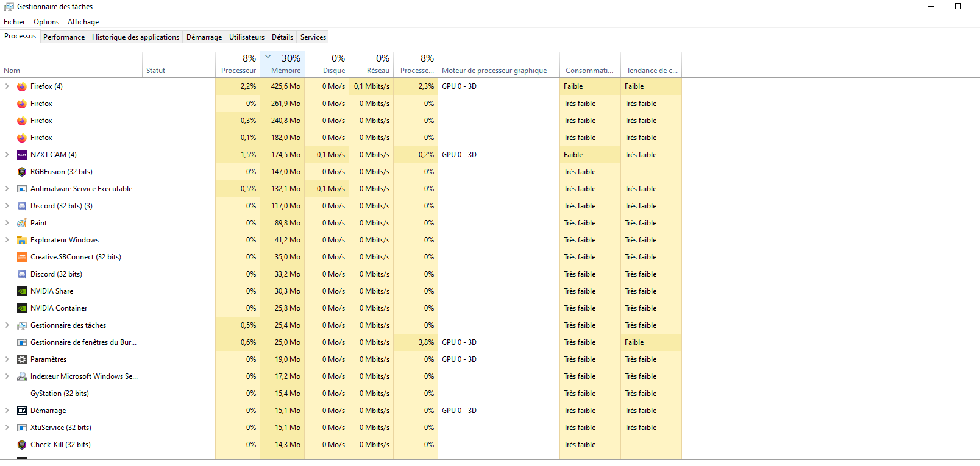980x466 pixels.
Task: Select the GyStation (32 bits) process name
Action: [x=60, y=394]
